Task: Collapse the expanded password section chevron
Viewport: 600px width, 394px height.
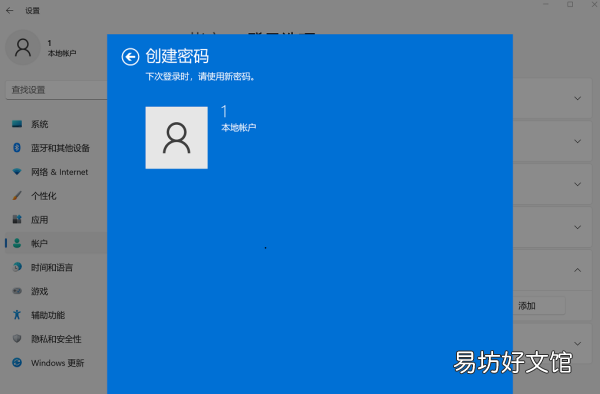Action: (577, 270)
